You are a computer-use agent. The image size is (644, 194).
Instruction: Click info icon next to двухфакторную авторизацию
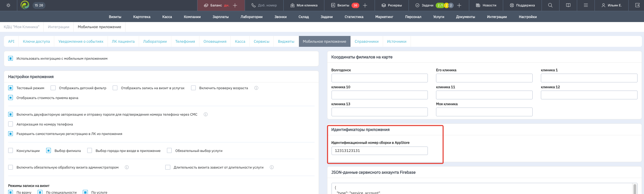(x=206, y=114)
